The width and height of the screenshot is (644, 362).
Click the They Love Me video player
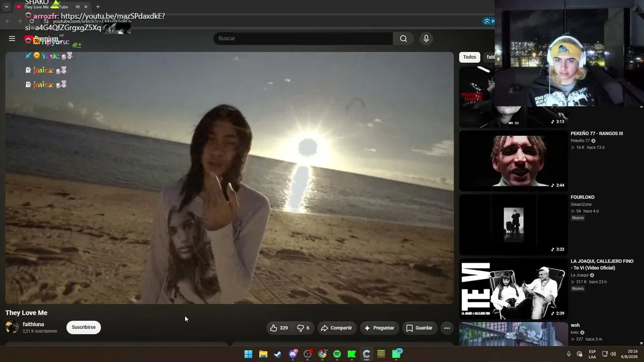229,178
